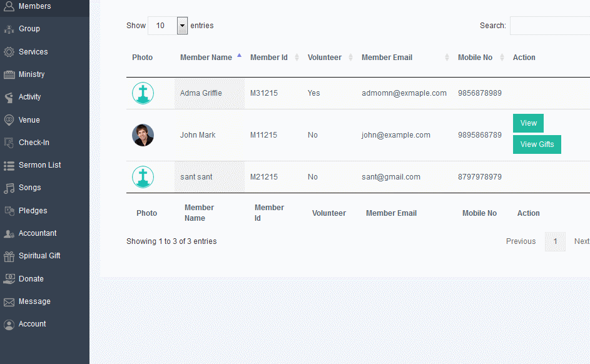Click sant sant's cross avatar icon
The height and width of the screenshot is (364, 590).
[x=143, y=177]
